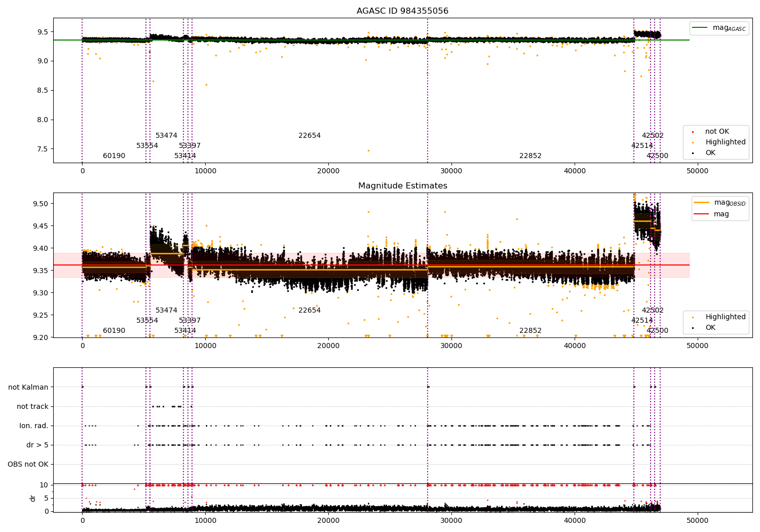Click OBSID label 53397 in the middle plot

[189, 321]
